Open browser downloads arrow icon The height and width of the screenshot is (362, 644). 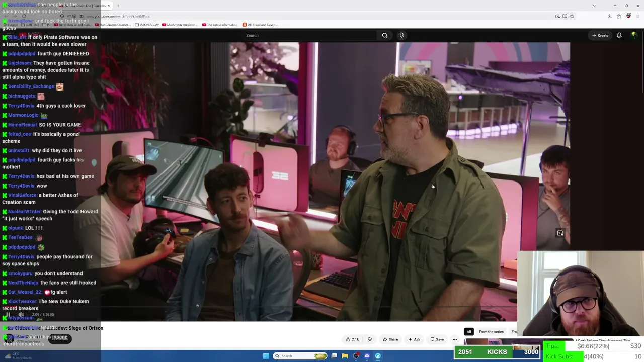[x=609, y=16]
